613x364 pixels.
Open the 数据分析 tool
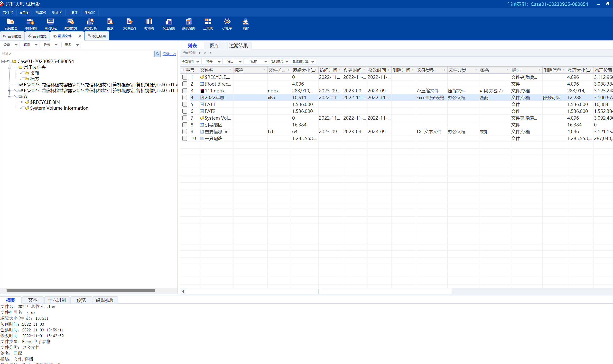(91, 24)
